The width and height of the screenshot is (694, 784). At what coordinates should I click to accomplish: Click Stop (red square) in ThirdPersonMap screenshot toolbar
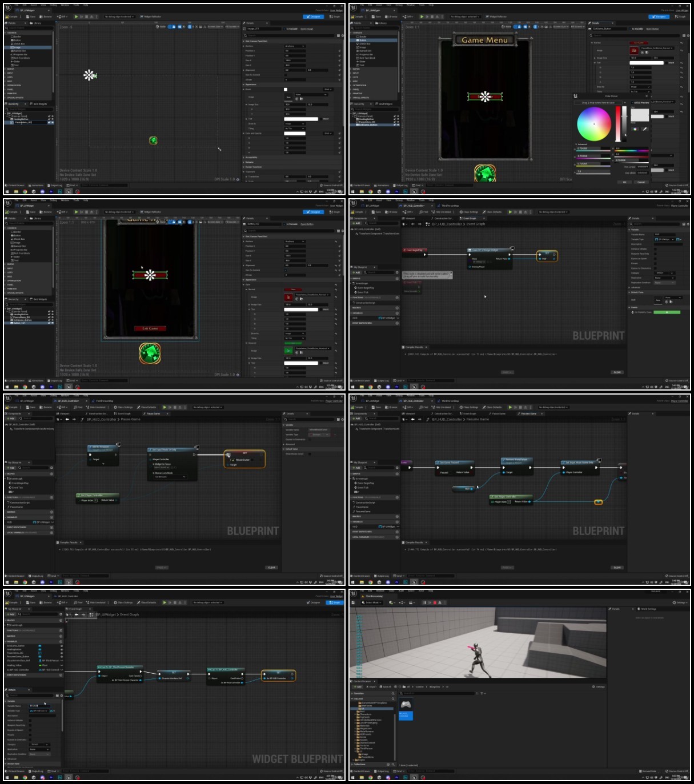(435, 602)
